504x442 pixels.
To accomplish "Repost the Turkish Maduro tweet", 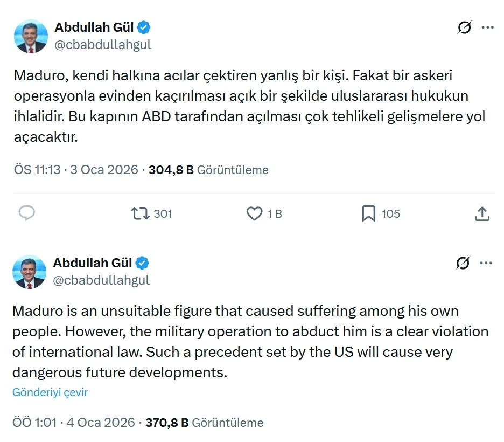I will 141,213.
